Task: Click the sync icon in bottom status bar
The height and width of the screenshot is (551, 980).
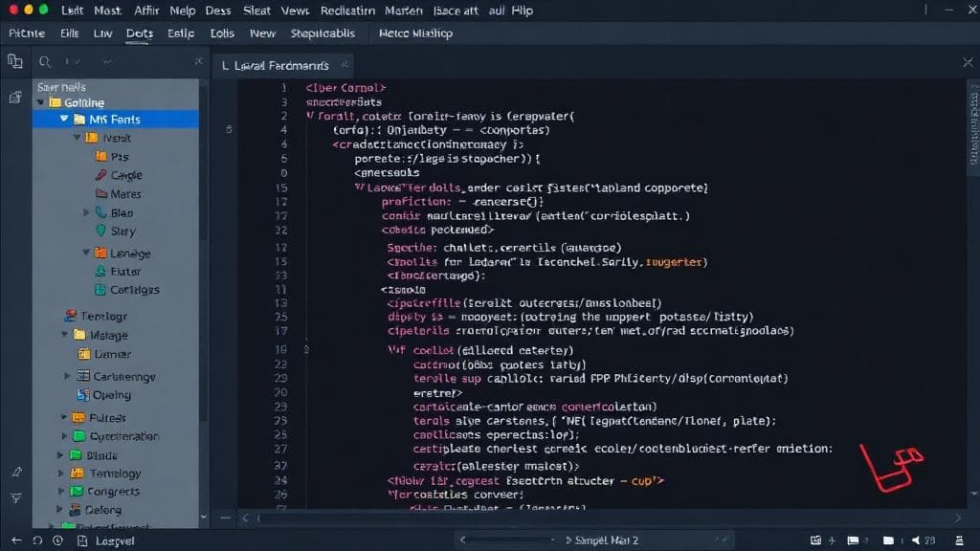Action: point(79,540)
